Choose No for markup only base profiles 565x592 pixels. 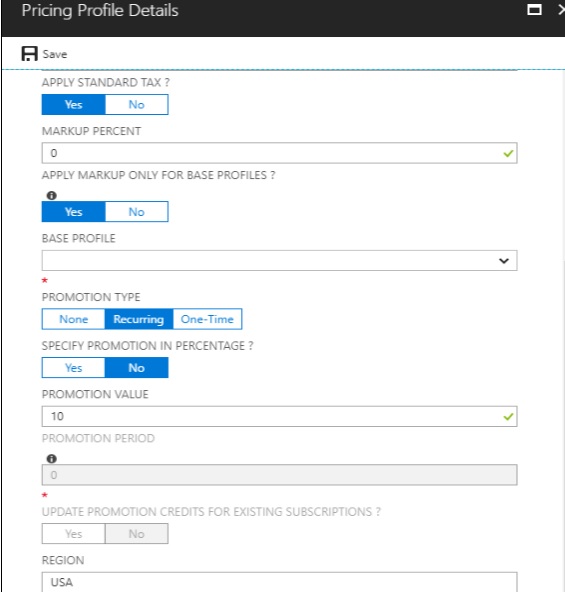pyautogui.click(x=137, y=212)
